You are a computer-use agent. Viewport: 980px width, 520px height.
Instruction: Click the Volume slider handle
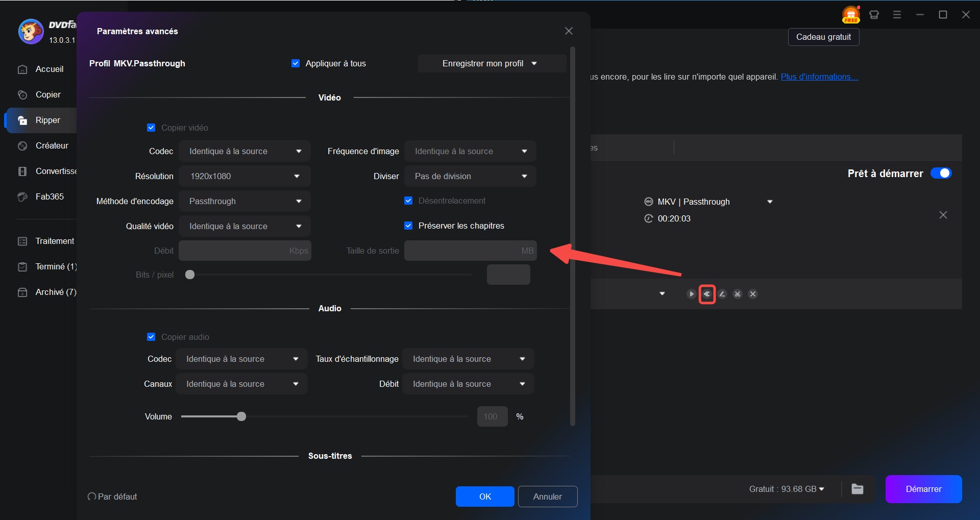pyautogui.click(x=241, y=416)
